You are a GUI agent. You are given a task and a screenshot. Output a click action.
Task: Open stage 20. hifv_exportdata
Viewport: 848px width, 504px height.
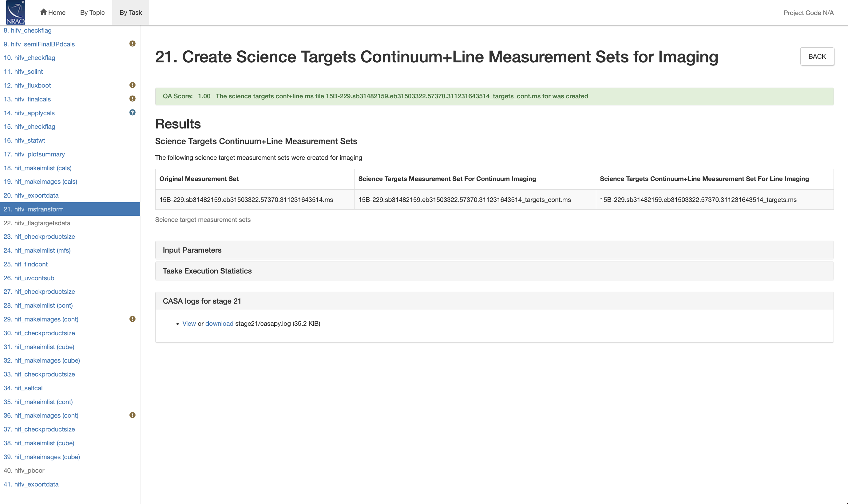coord(31,195)
